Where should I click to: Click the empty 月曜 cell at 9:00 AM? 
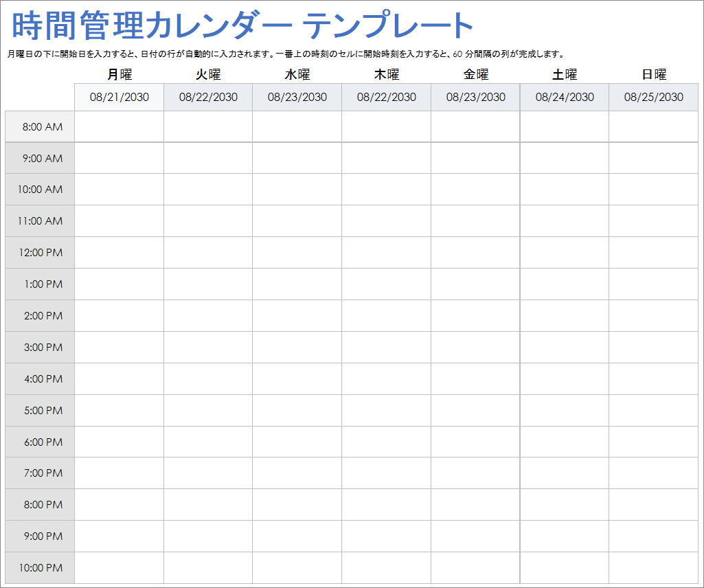tap(119, 158)
